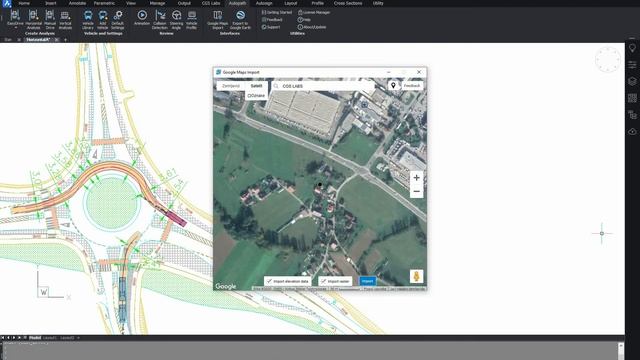Open the Layout ribbon tab
Image resolution: width=640 pixels, height=360 pixels.
pyautogui.click(x=291, y=3)
